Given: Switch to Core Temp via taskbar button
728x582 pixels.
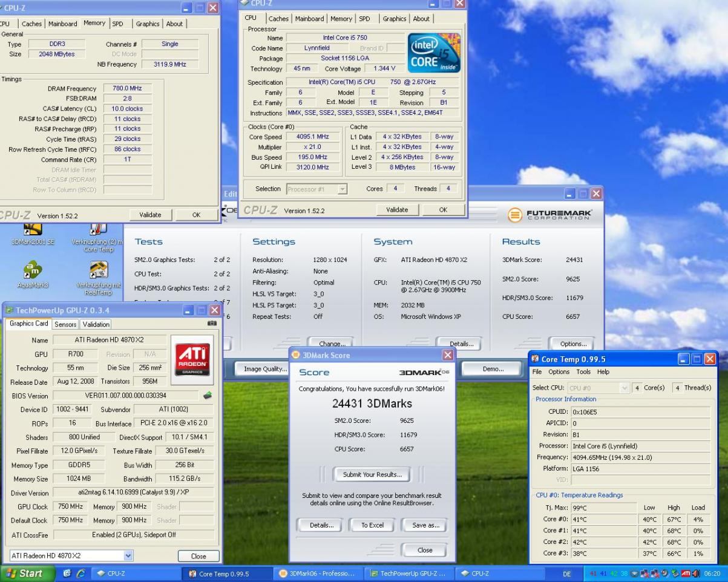Looking at the screenshot, I should [226, 574].
